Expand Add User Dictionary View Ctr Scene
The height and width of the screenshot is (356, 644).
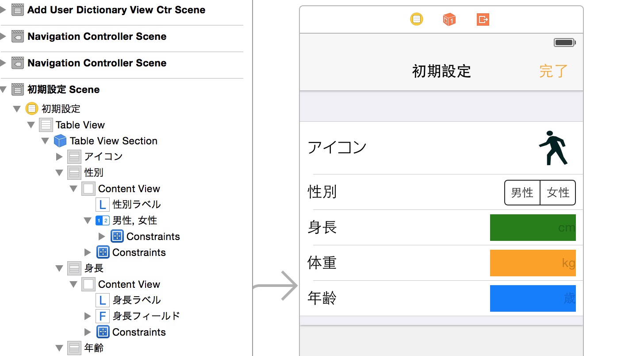tap(3, 10)
